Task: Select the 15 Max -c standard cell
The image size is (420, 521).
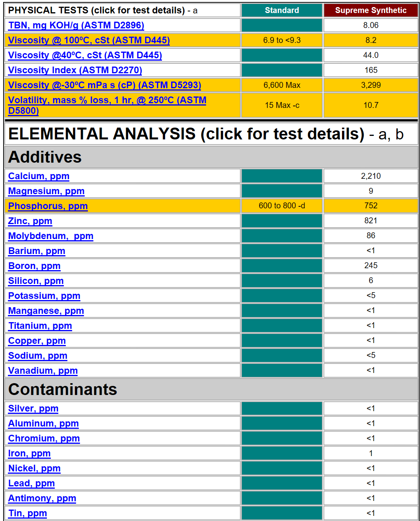Action: (x=282, y=105)
